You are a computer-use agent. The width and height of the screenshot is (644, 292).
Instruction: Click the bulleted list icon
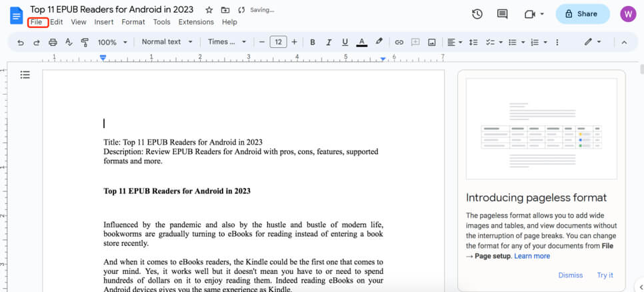click(512, 42)
